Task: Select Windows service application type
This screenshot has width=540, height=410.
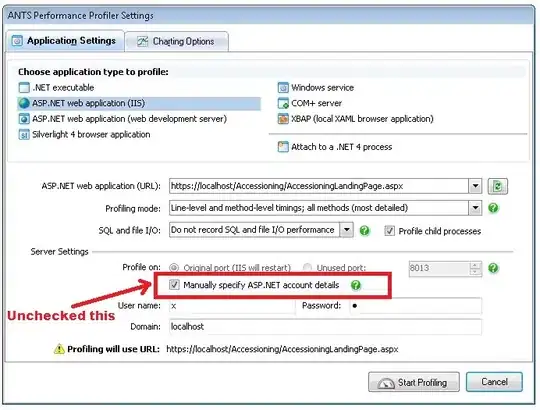Action: 316,88
